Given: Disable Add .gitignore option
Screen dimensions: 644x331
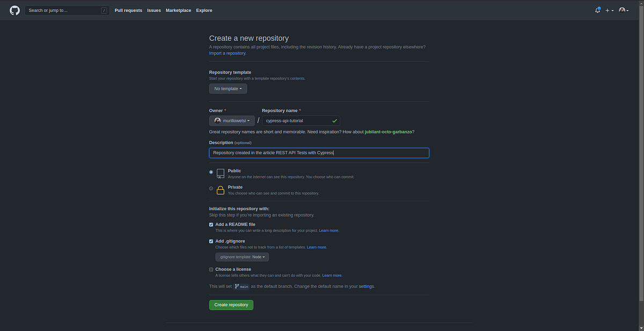Looking at the screenshot, I should coord(211,241).
